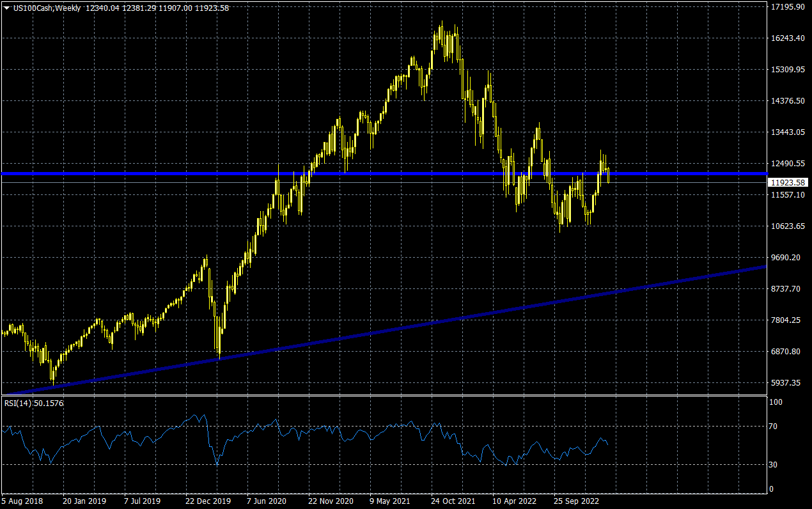Click the 24 Oct 2021 date label
Screen dimensions: 812x509
pos(453,501)
